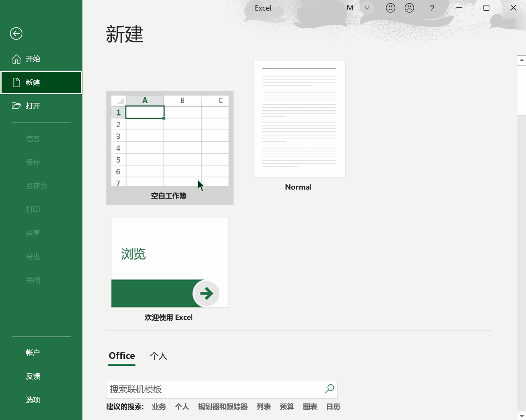Click the home icon beside 开始
The image size is (526, 420).
pos(16,59)
